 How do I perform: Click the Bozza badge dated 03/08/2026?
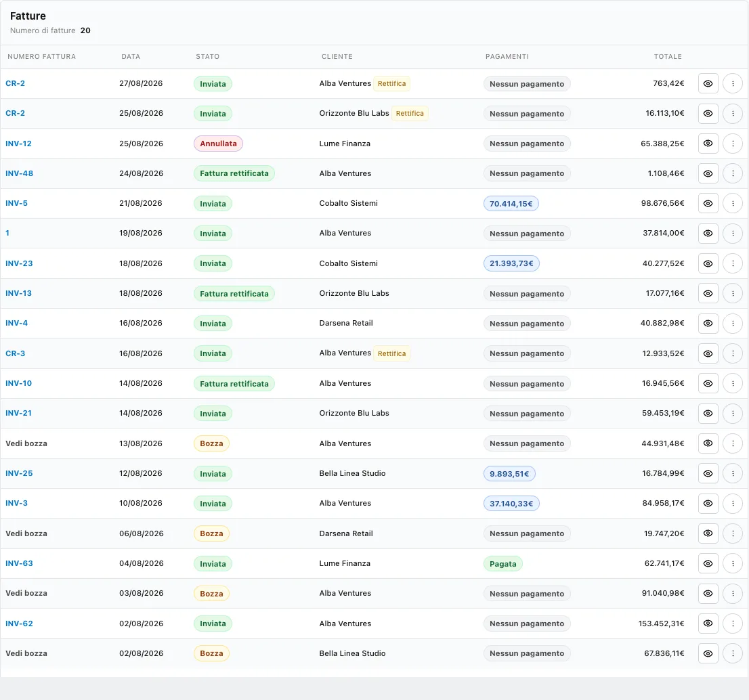coord(211,594)
